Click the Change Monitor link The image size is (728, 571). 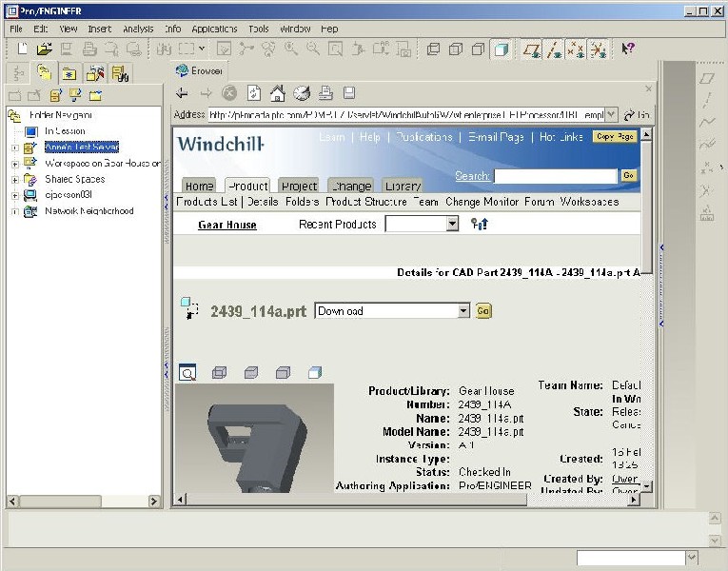coord(482,202)
